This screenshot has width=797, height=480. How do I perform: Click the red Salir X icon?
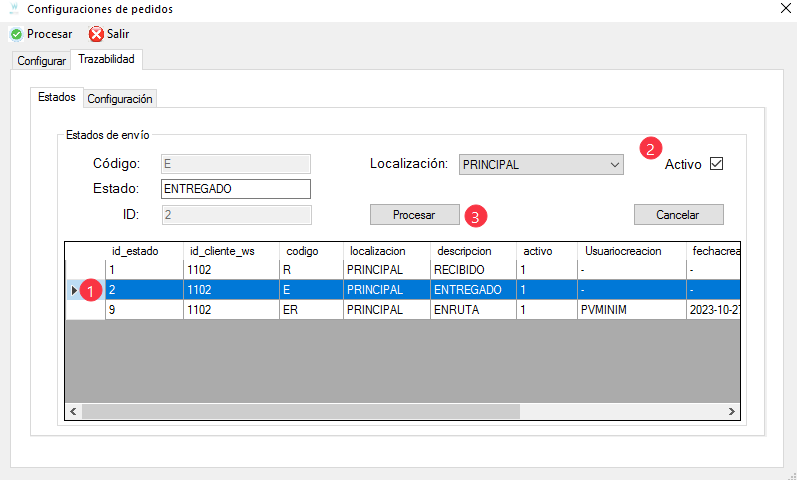click(x=96, y=34)
